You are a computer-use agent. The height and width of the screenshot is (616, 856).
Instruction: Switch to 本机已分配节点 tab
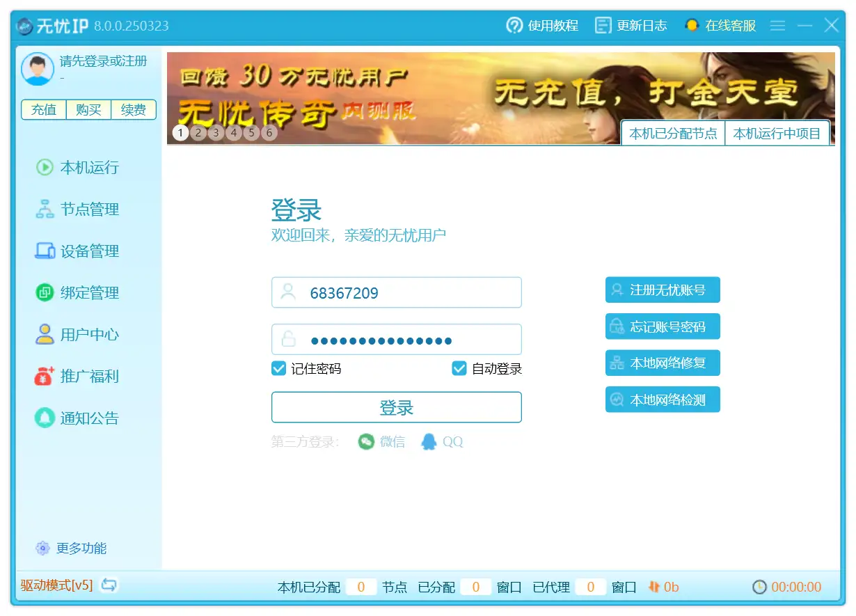pos(672,134)
